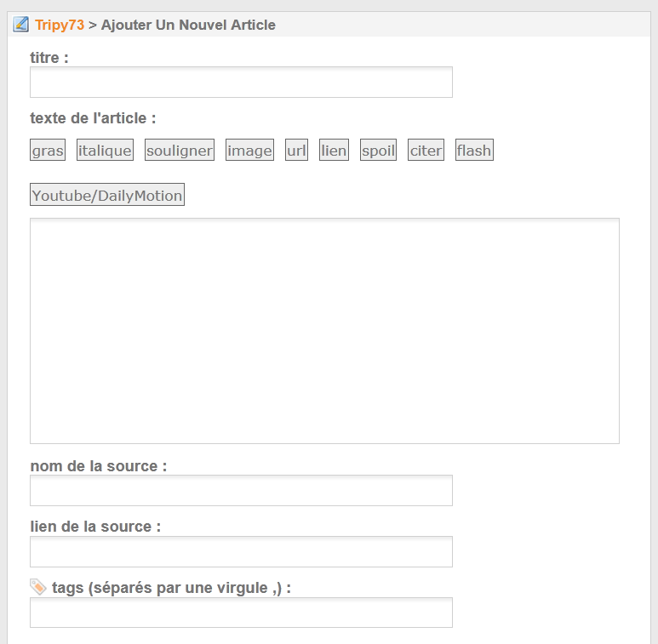Focus the titre input field

coord(241,83)
